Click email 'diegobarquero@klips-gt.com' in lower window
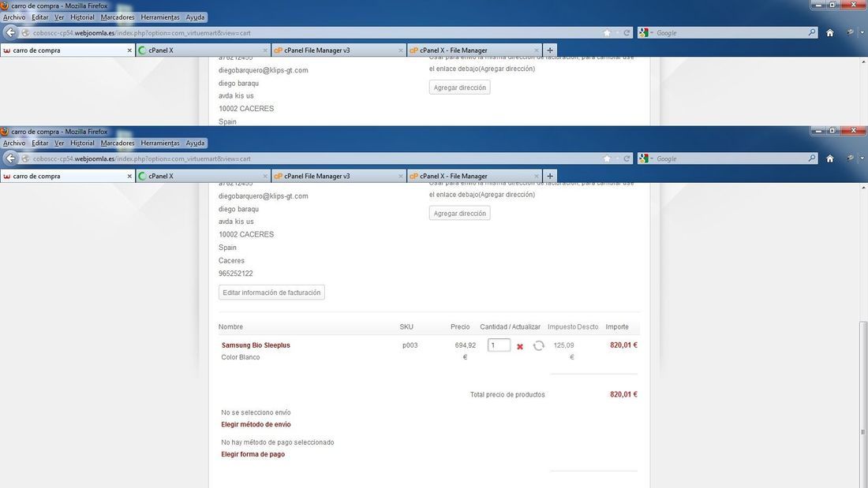This screenshot has height=488, width=868. [x=263, y=196]
